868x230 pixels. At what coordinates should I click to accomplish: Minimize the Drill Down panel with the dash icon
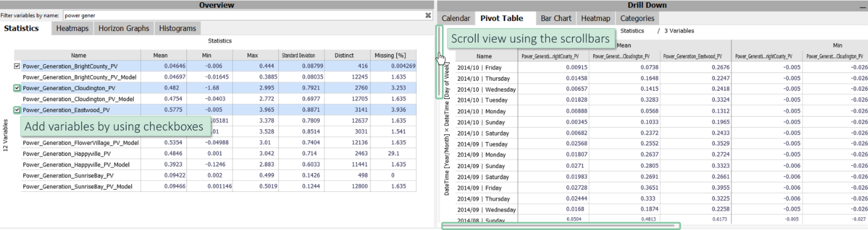[x=862, y=5]
